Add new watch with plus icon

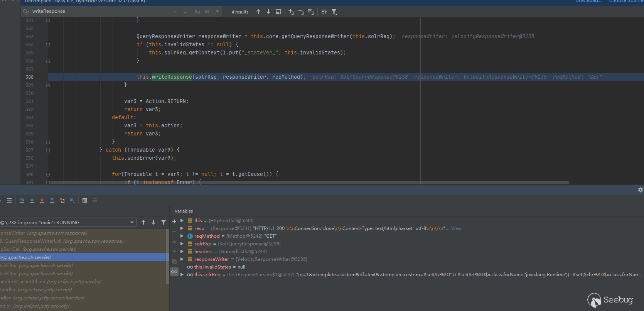(x=174, y=221)
